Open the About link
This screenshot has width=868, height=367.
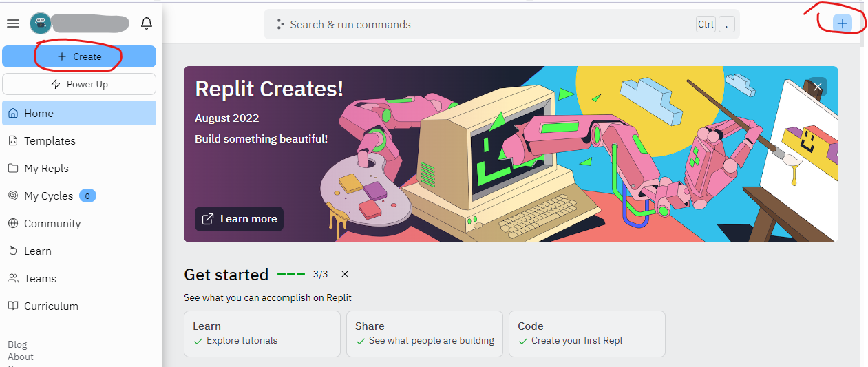pyautogui.click(x=21, y=357)
